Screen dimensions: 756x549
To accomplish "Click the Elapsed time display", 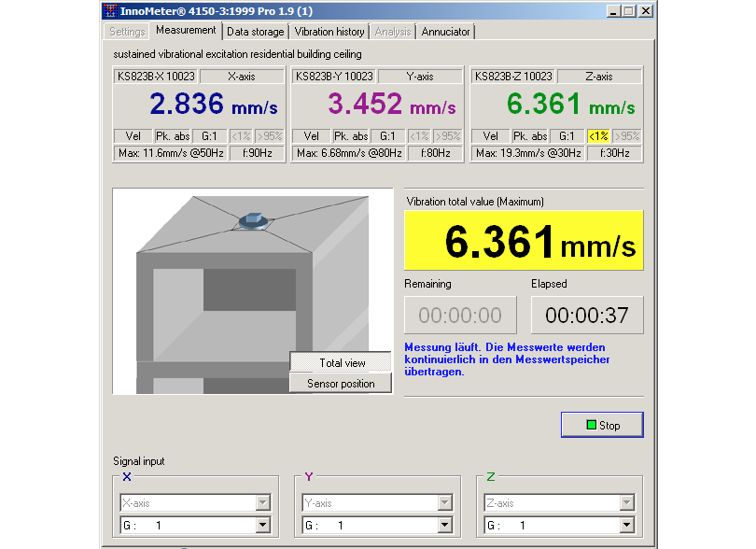I will (586, 316).
